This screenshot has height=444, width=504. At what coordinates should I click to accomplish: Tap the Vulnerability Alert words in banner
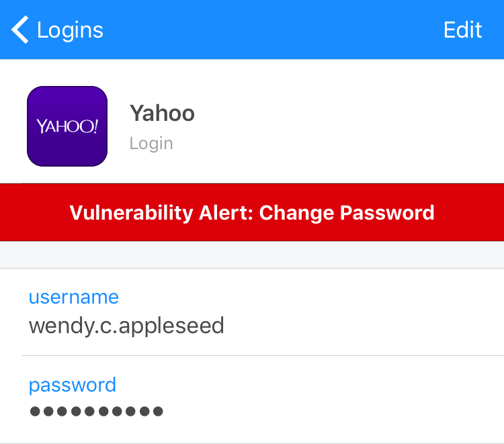coord(162,213)
